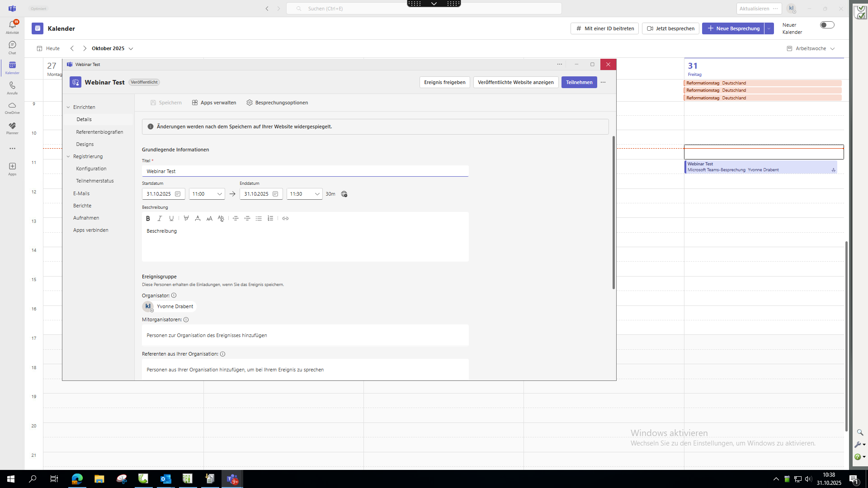The image size is (868, 488).
Task: Click the Titel input field
Action: 305,171
